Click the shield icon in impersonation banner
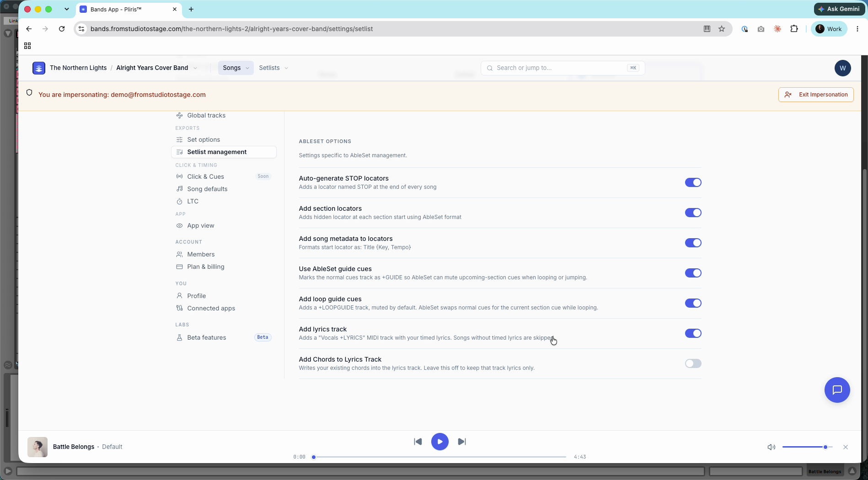 pyautogui.click(x=29, y=93)
